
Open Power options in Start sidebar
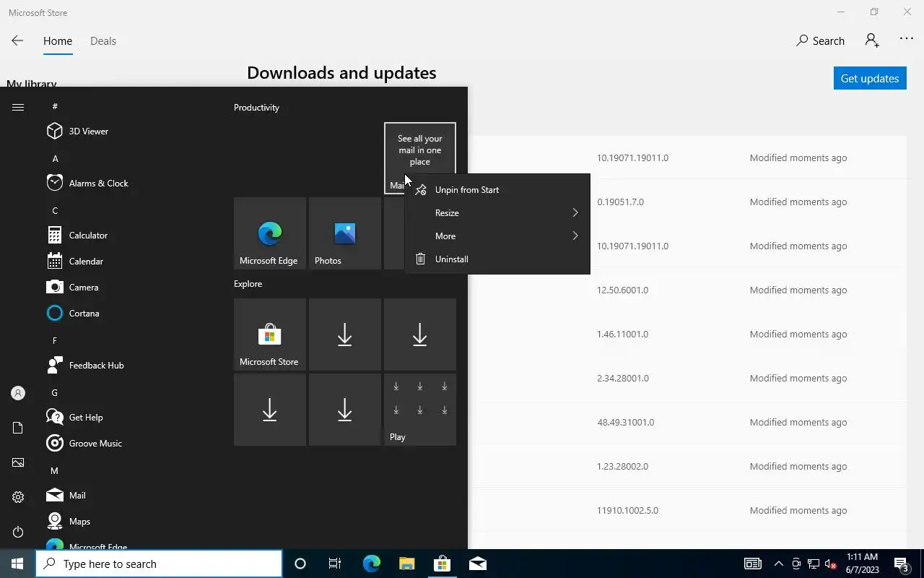[18, 532]
